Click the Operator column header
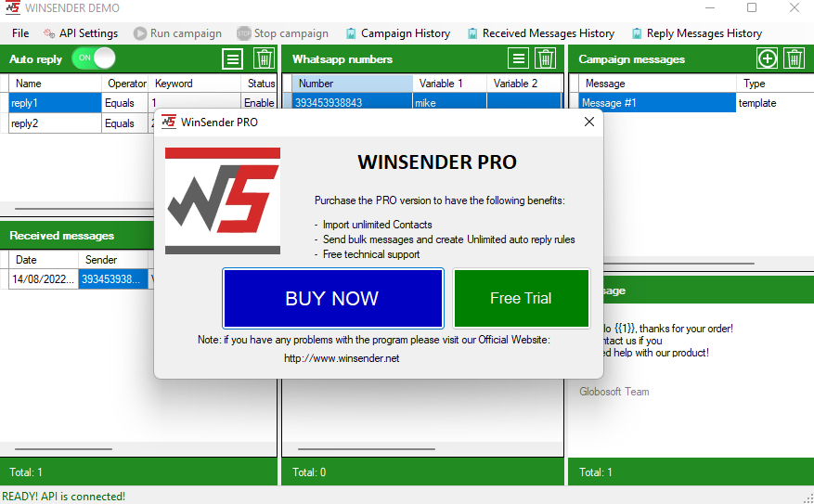Viewport: 814px width, 504px height. tap(125, 83)
